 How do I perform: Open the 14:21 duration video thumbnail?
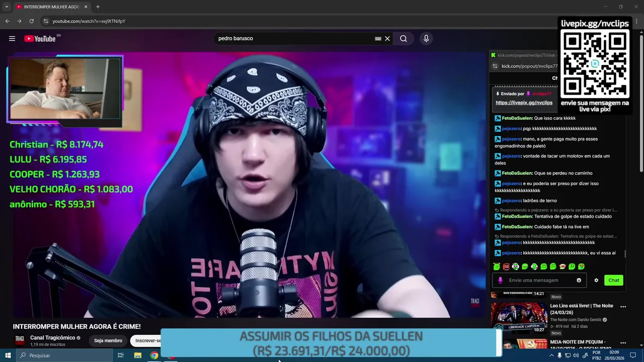click(519, 294)
